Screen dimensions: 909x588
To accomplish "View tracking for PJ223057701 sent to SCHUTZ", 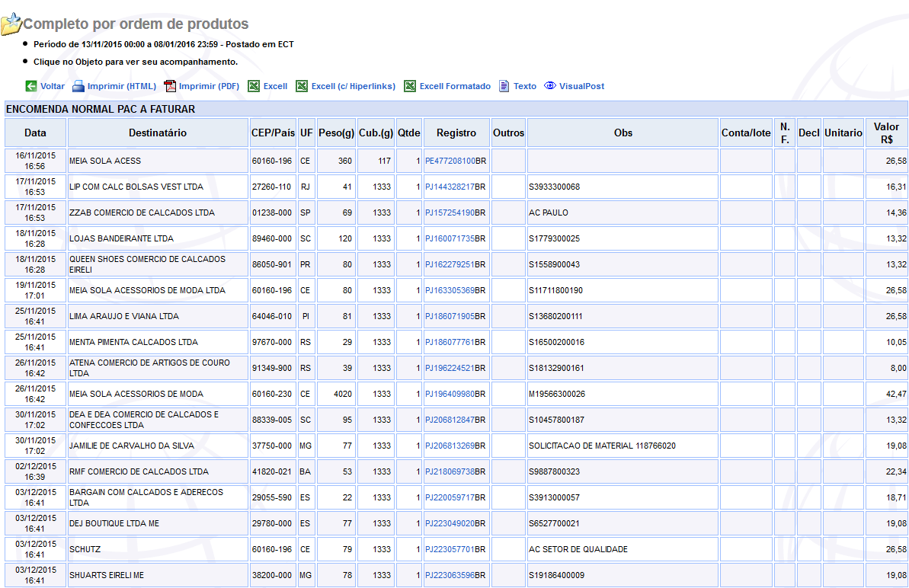I will coord(450,549).
